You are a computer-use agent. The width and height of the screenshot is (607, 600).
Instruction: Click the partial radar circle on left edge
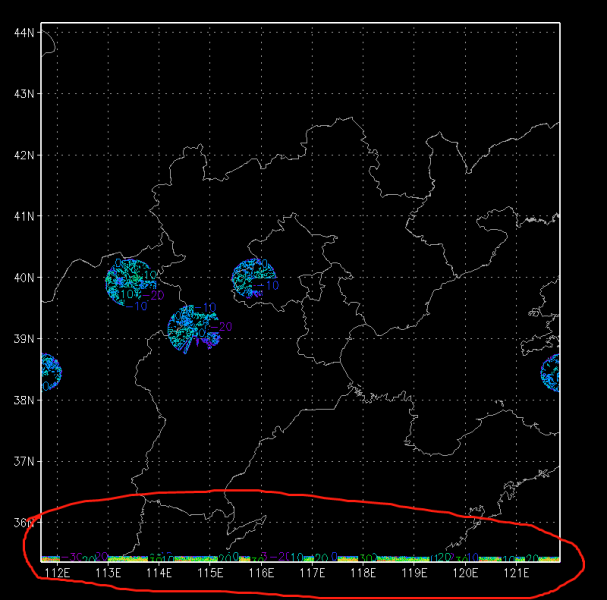[51, 373]
